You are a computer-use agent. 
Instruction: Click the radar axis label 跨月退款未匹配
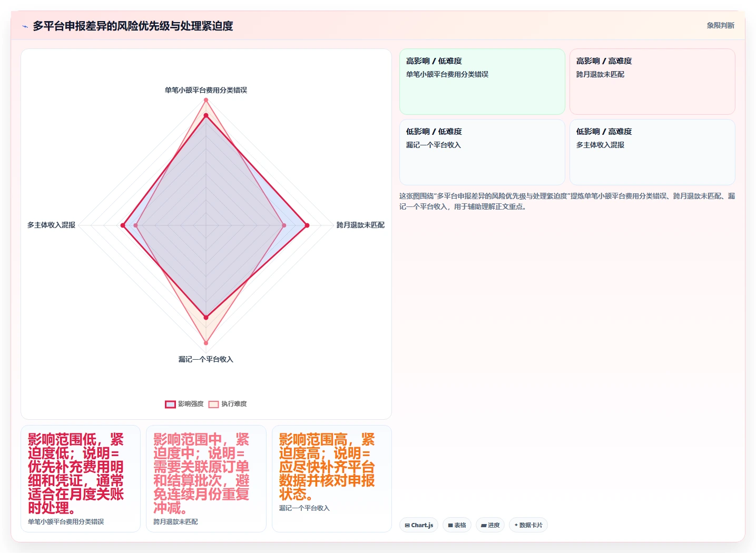(360, 225)
